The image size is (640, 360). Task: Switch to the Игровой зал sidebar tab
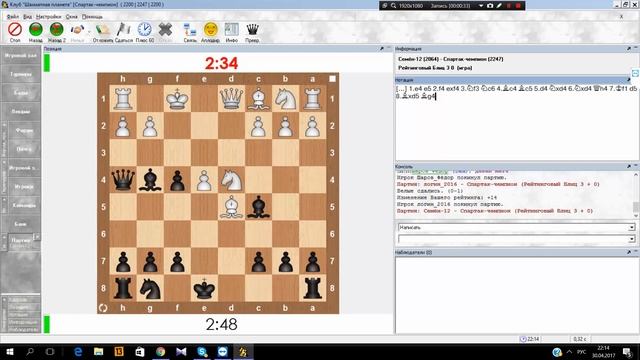(x=21, y=56)
